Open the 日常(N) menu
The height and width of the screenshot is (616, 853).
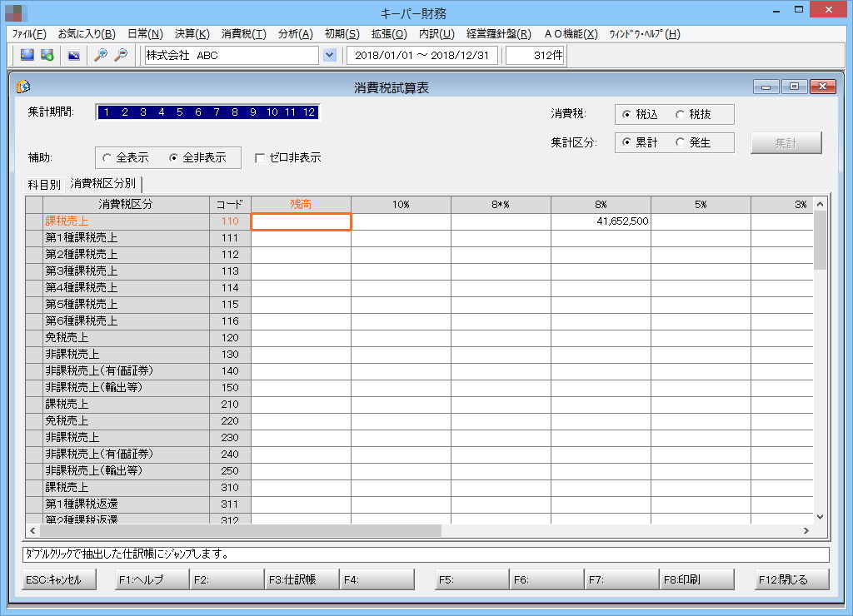pyautogui.click(x=145, y=33)
